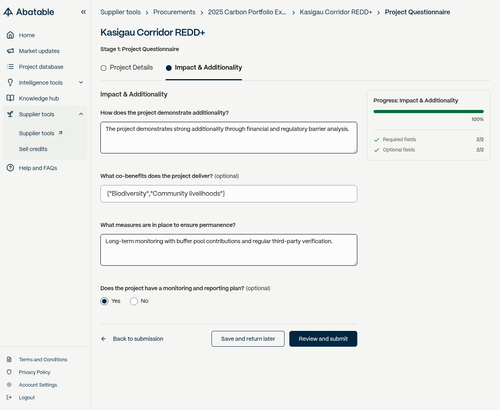
Task: Click the Logout arrow icon
Action: (9, 397)
